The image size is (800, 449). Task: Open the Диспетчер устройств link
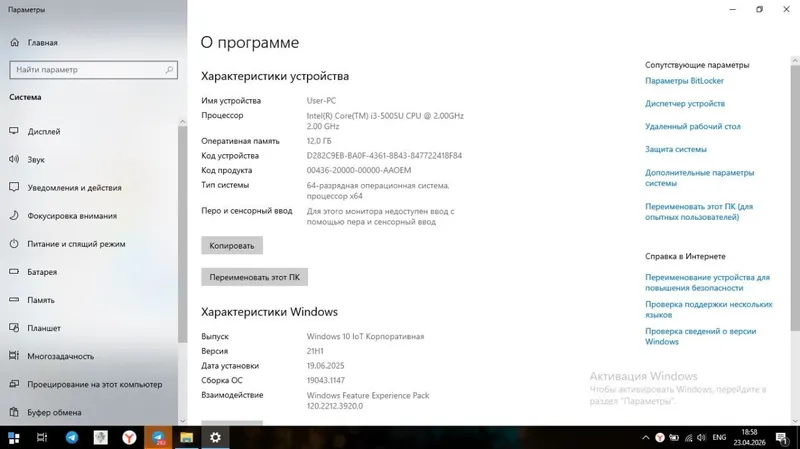(x=685, y=104)
